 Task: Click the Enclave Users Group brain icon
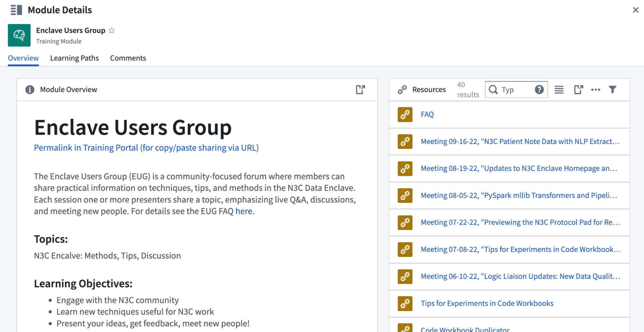(x=19, y=35)
